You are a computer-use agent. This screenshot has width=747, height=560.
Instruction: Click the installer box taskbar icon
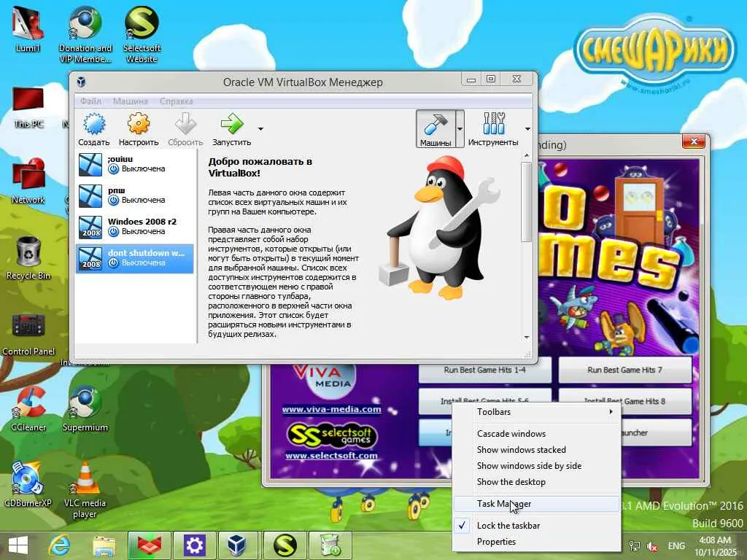[330, 545]
